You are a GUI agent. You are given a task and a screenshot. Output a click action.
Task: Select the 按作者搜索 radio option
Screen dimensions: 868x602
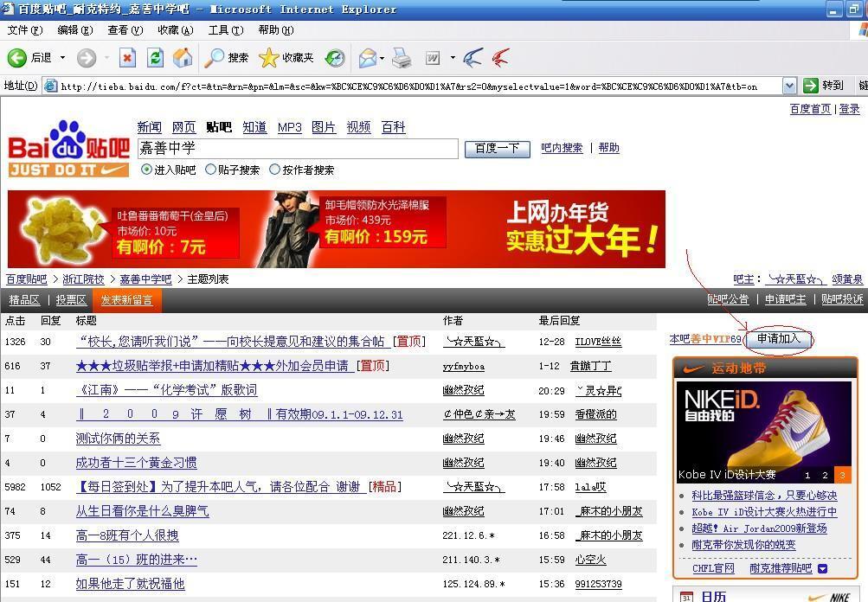pyautogui.click(x=274, y=170)
